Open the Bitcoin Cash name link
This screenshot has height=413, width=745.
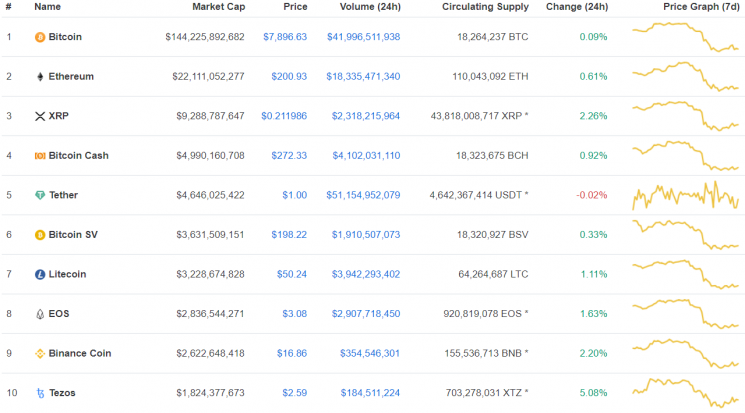[78, 155]
